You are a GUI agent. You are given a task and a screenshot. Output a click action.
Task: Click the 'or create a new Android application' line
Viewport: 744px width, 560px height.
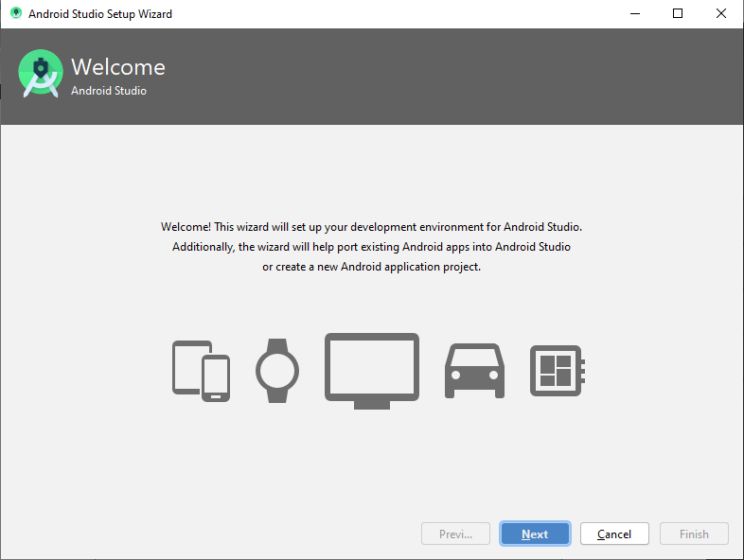pyautogui.click(x=371, y=267)
